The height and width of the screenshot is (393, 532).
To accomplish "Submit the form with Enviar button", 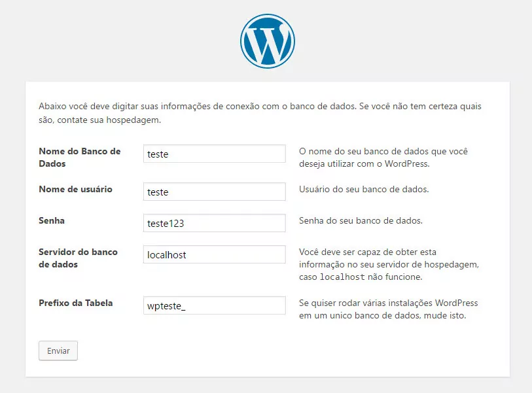I will (x=58, y=350).
